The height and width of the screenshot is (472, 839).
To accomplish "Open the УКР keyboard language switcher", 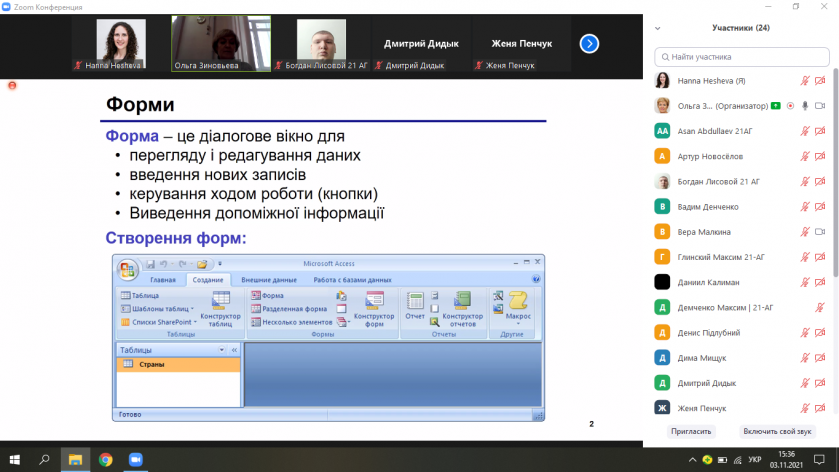I will coord(754,459).
